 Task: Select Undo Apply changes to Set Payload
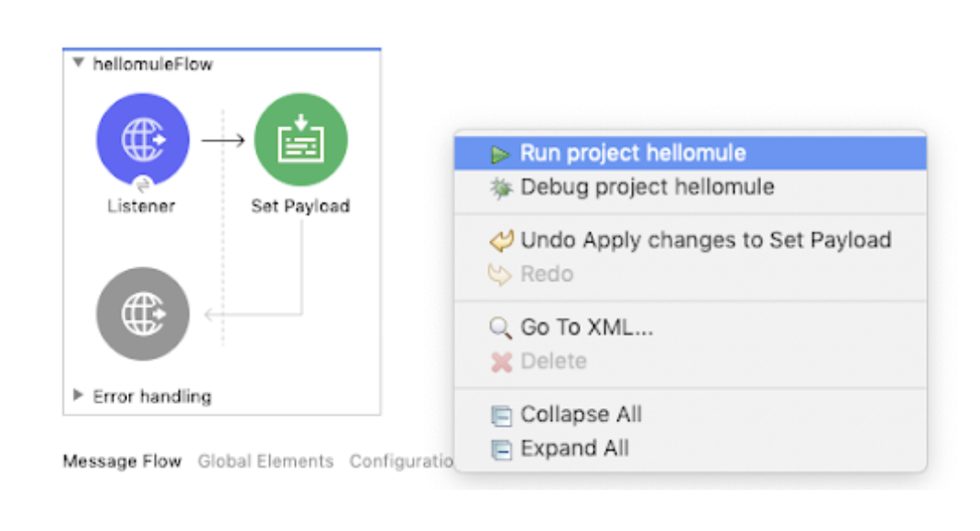[690, 240]
